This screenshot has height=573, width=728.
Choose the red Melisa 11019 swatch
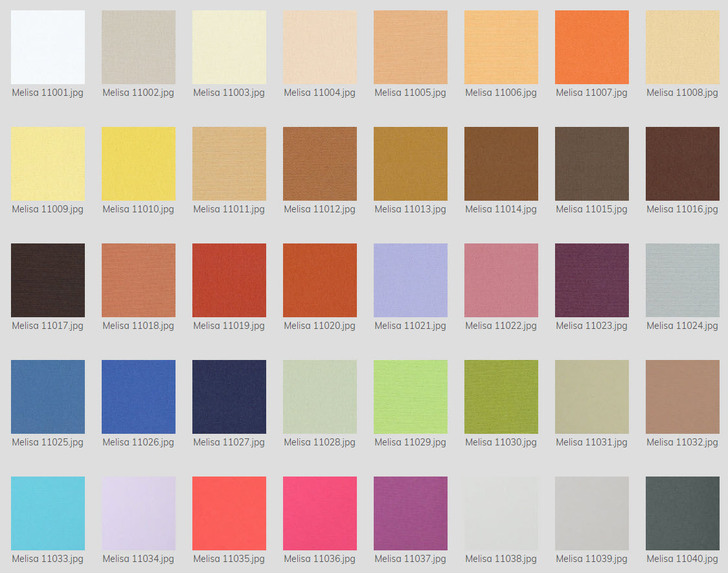[229, 280]
